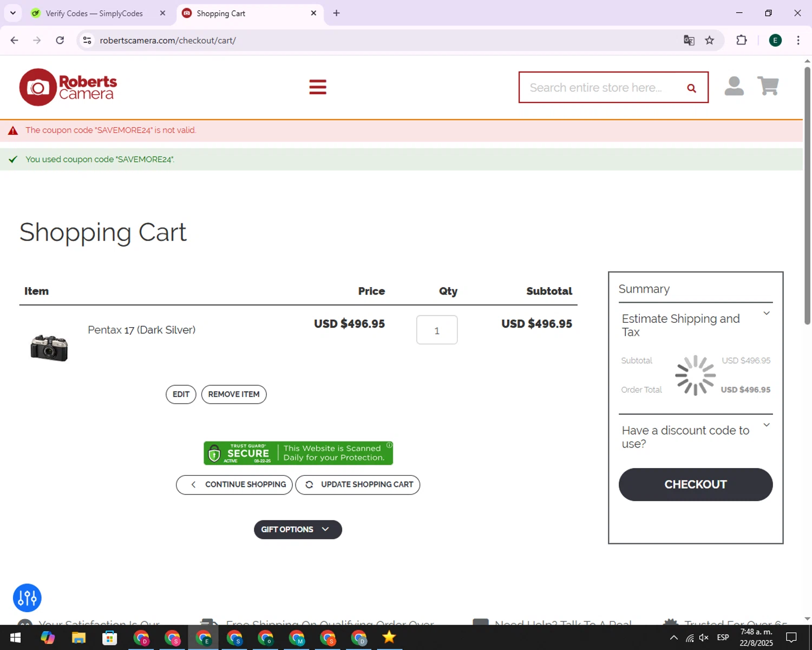
Task: Open the Chrome three-dot menu
Action: pyautogui.click(x=798, y=40)
